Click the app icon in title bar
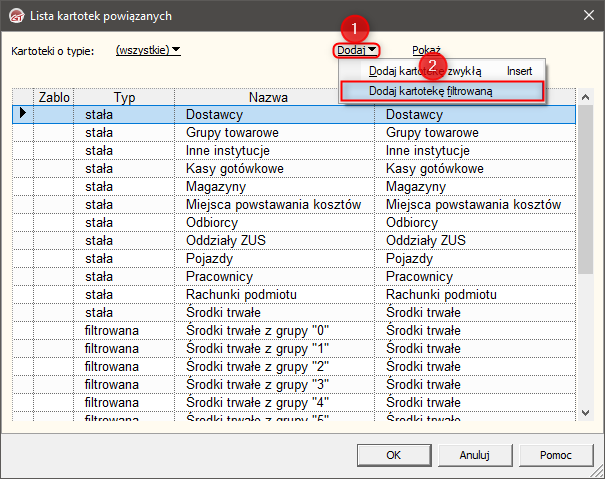Screen dimensions: 605x479 (16, 16)
